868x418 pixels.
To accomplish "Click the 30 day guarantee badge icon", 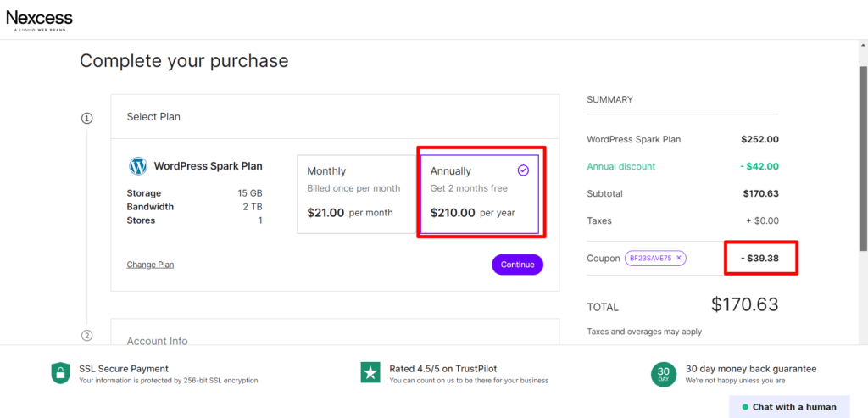I will coord(663,374).
